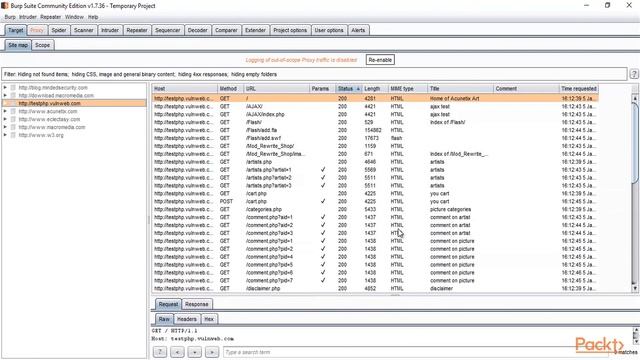Image resolution: width=640 pixels, height=360 pixels.
Task: Expand the www.w3.org tree node
Action: coord(5,135)
